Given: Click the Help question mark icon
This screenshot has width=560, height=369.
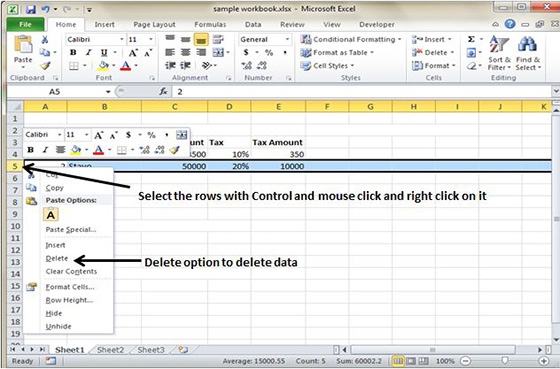Looking at the screenshot, I should pyautogui.click(x=510, y=24).
